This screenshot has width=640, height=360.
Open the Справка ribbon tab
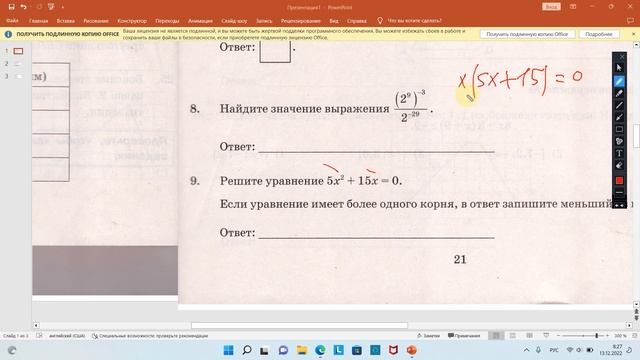click(x=356, y=20)
